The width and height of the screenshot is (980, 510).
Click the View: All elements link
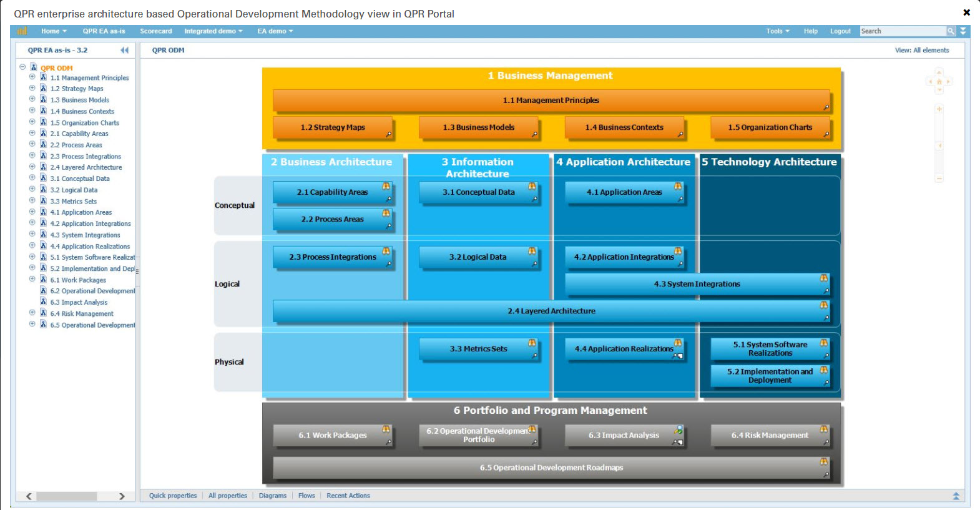(922, 51)
